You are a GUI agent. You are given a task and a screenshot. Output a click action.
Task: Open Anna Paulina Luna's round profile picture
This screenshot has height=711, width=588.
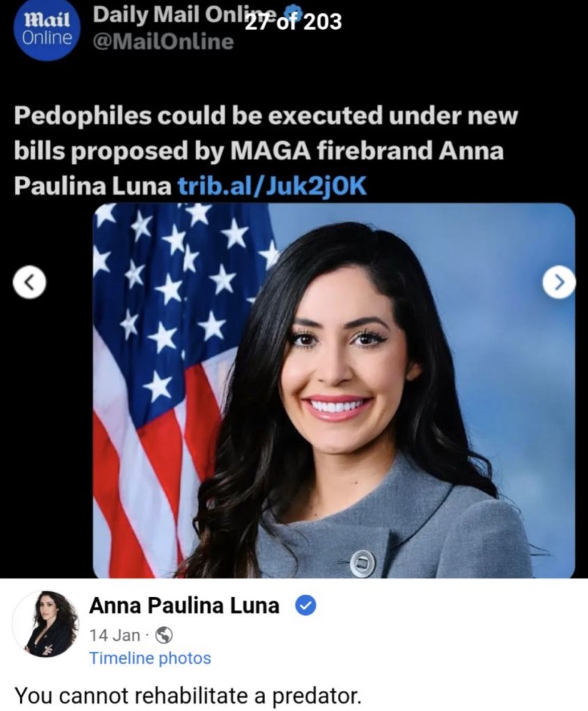45,624
